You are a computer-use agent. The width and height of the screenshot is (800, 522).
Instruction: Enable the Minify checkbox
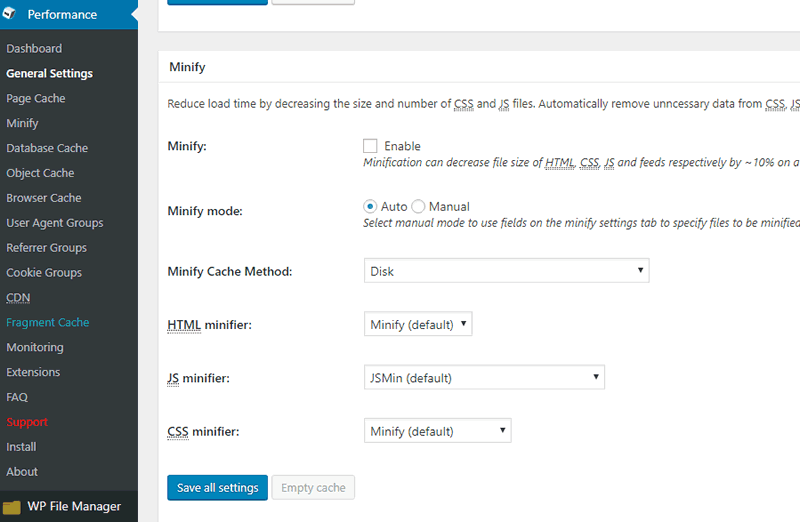(x=370, y=146)
